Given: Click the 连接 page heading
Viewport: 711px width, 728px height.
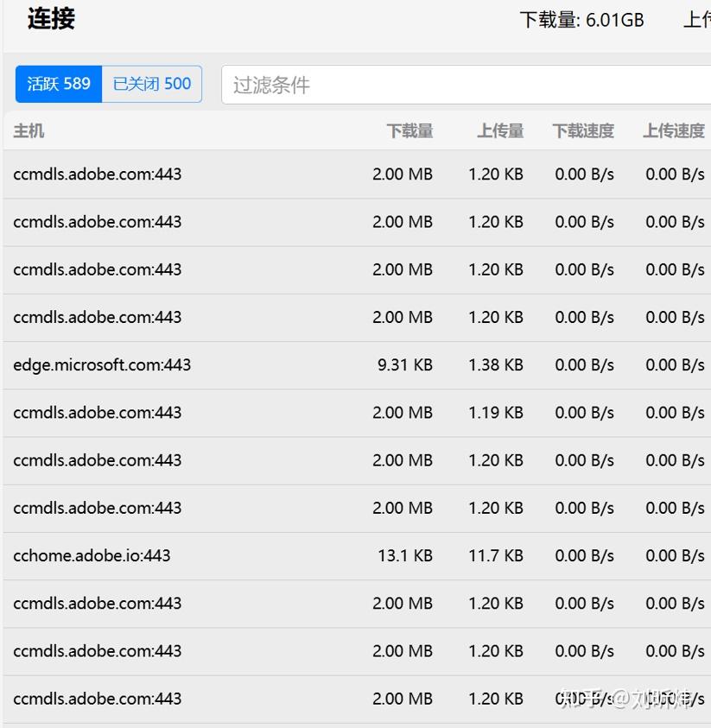Looking at the screenshot, I should point(51,19).
